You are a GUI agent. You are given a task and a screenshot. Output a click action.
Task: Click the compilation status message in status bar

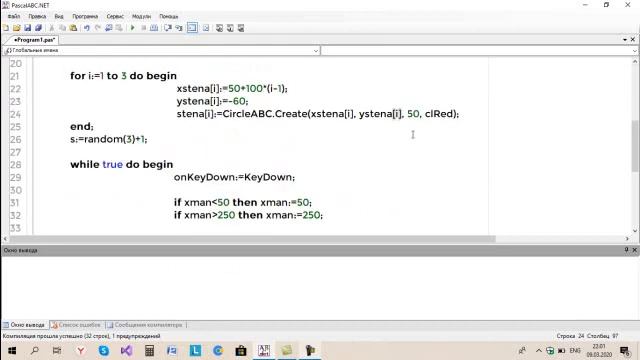pos(82,336)
